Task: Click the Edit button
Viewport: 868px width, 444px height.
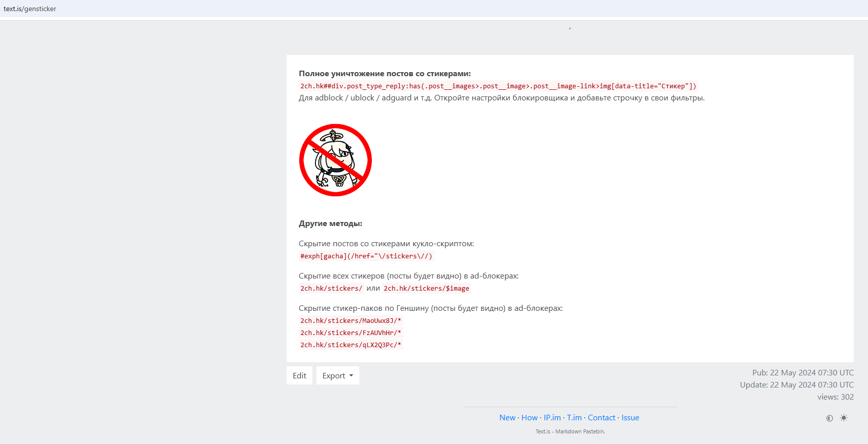Action: tap(299, 375)
